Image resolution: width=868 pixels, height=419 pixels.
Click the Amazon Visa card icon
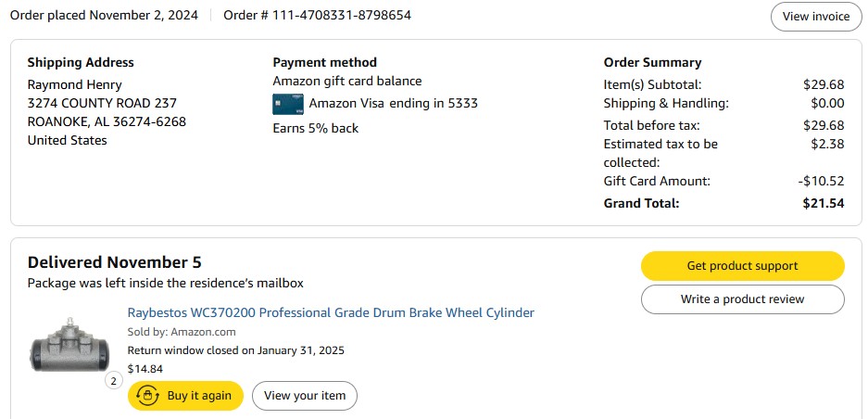[x=288, y=104]
